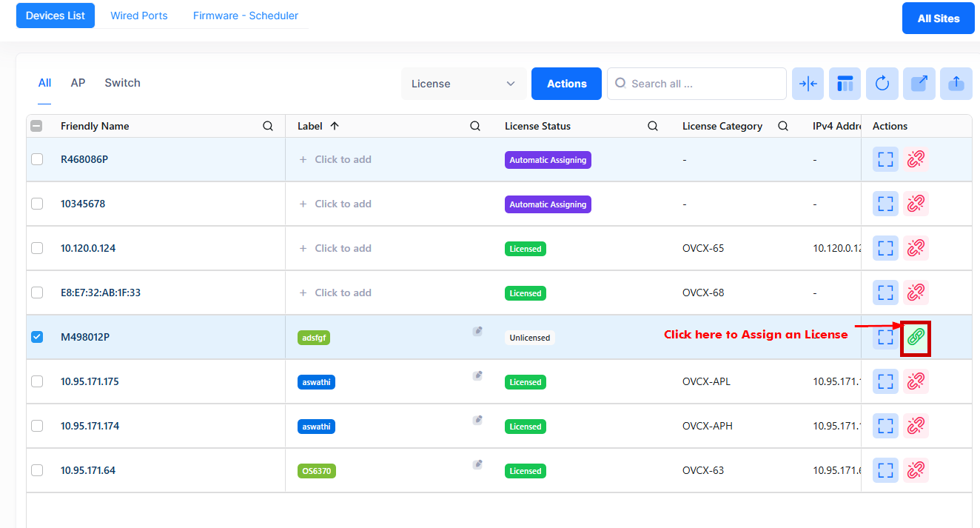Image resolution: width=980 pixels, height=528 pixels.
Task: Check the 10.95.171.174 row checkbox
Action: (x=37, y=426)
